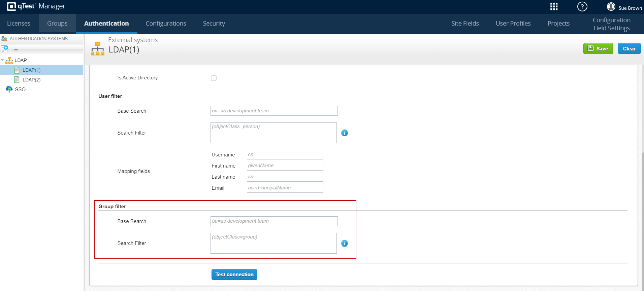Click the add new authentication system icon

pos(4,49)
